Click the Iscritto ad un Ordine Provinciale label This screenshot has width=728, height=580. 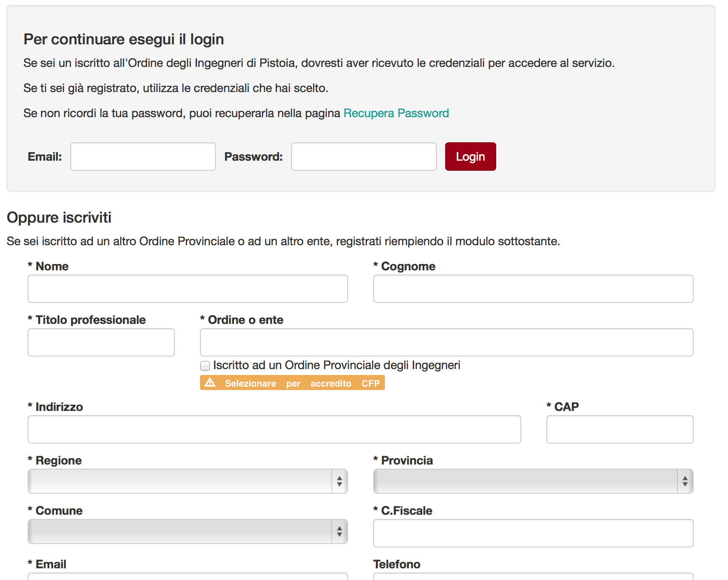click(336, 365)
